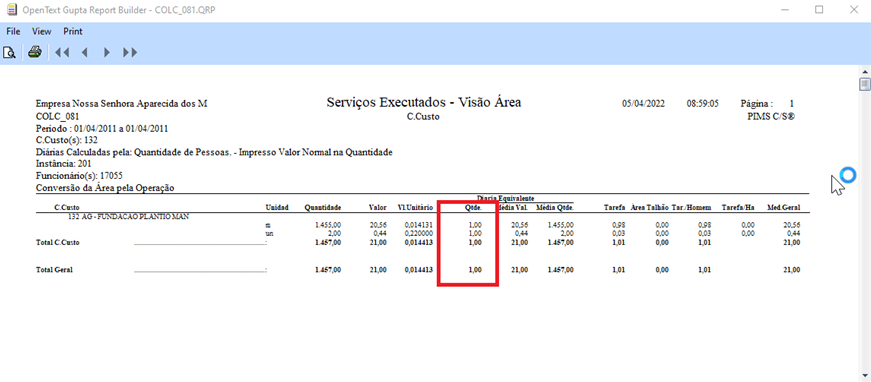Click the report title Serviços Executados - Visão Área
The image size is (871, 382).
424,102
